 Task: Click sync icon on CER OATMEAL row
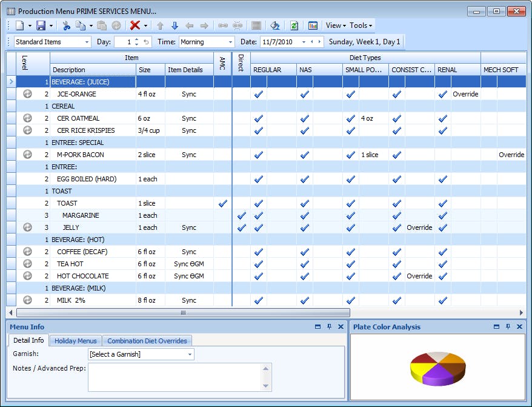(x=27, y=118)
